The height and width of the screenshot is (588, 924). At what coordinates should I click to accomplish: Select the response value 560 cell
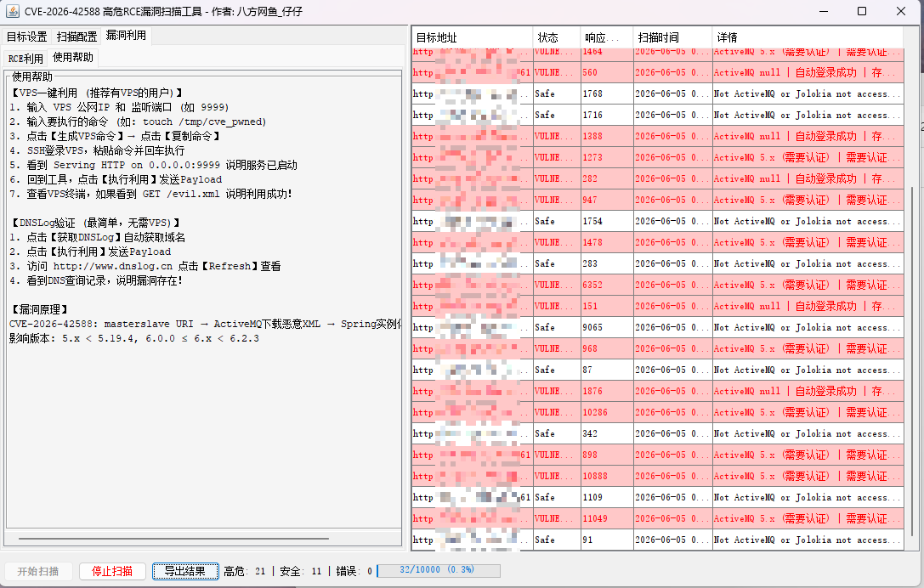point(607,72)
